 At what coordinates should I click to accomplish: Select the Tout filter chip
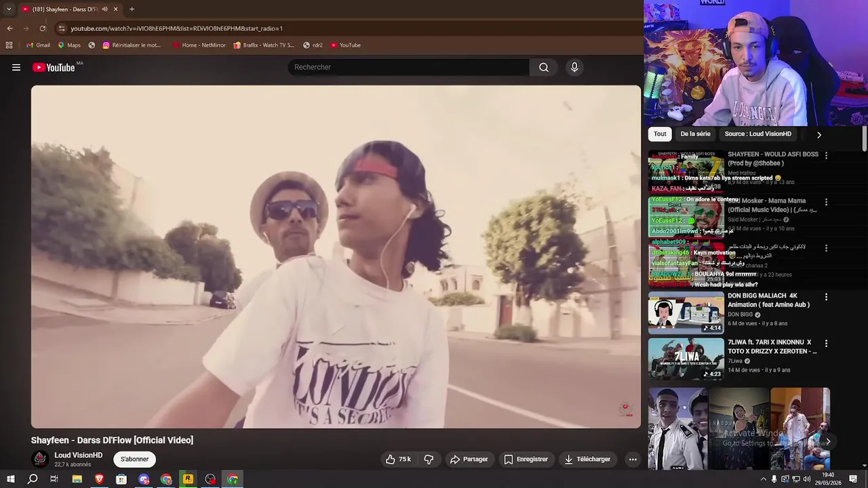click(660, 134)
